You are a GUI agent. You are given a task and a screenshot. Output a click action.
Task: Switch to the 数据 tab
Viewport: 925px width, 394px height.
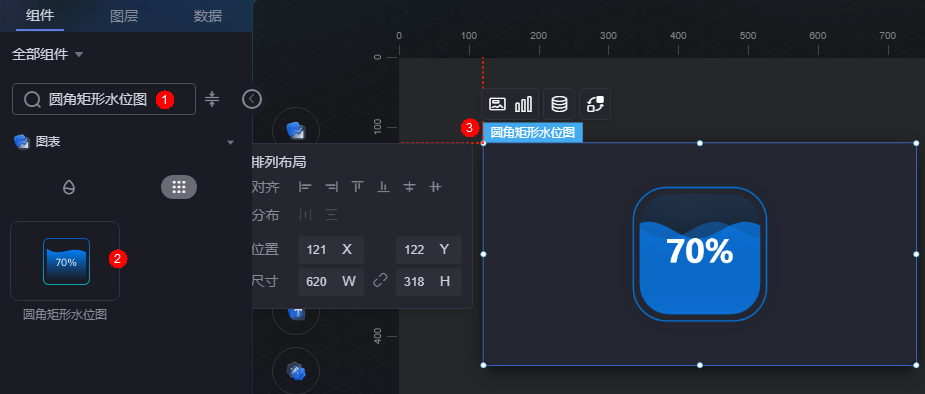[208, 16]
